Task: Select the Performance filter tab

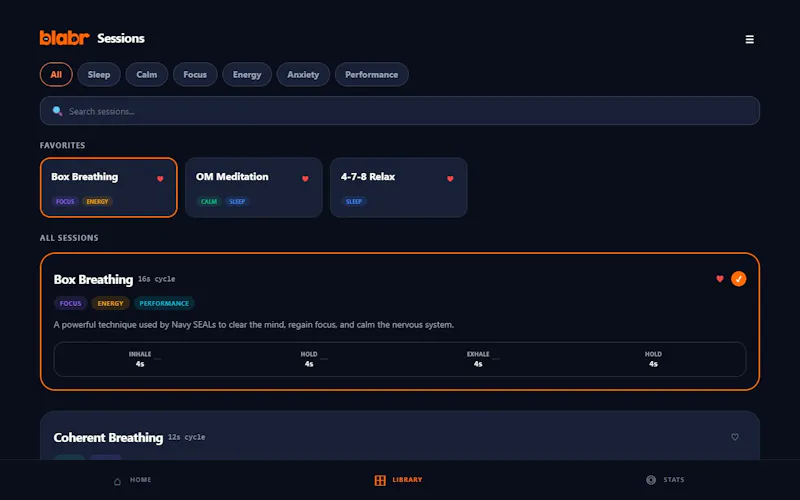Action: [x=371, y=74]
